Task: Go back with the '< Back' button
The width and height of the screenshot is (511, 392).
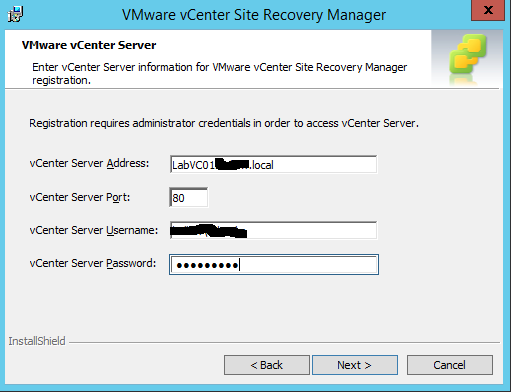Action: [x=267, y=365]
